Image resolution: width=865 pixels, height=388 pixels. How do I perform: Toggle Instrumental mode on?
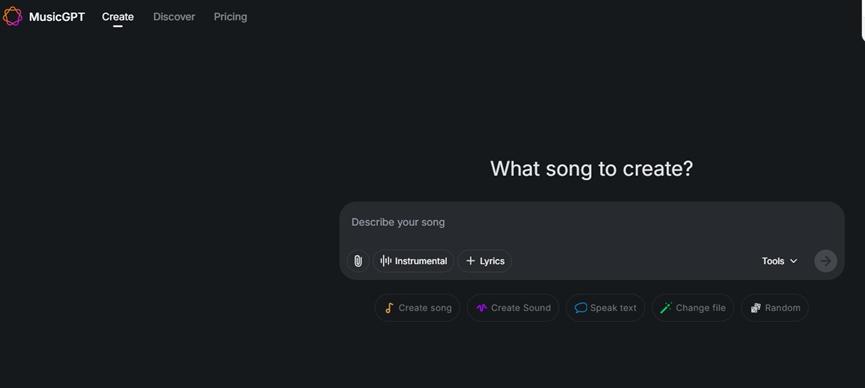(x=414, y=261)
